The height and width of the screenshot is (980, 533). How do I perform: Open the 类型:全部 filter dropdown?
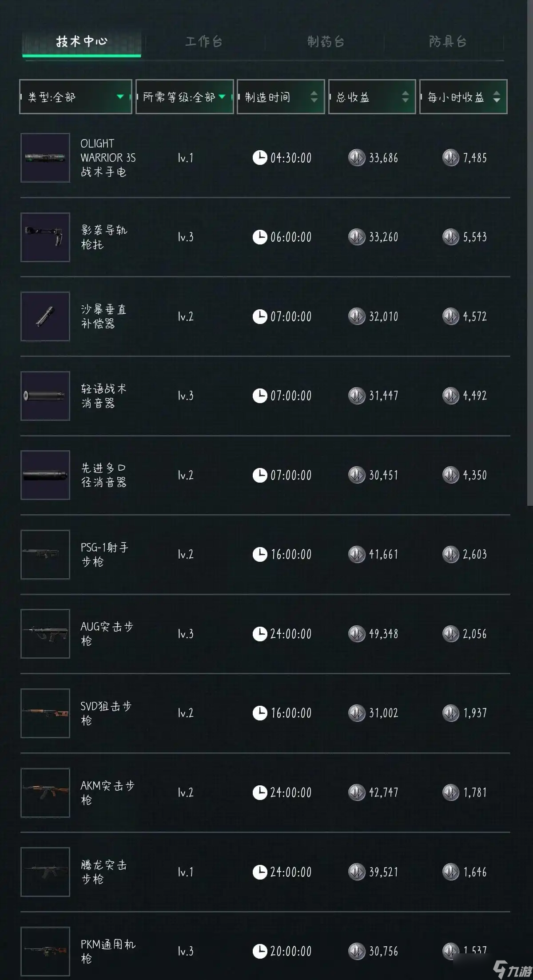(76, 97)
